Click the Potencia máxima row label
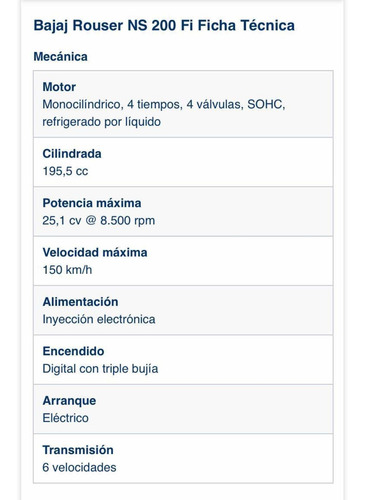Screen dimensions: 365x500 point(92,203)
